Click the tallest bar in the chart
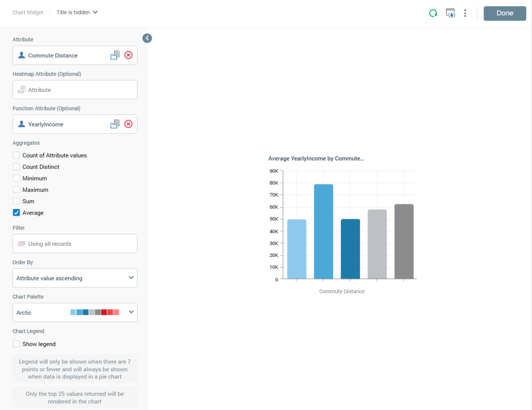The height and width of the screenshot is (410, 532). coord(323,232)
